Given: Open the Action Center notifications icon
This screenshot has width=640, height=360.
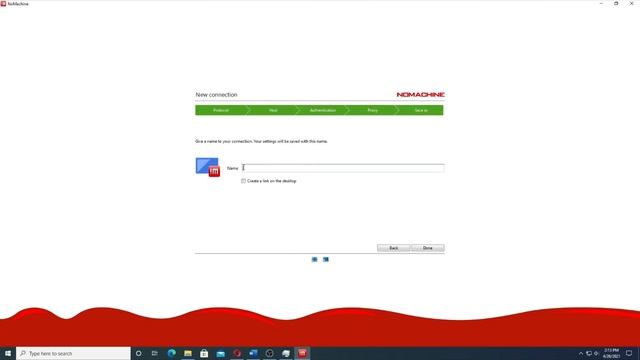Looking at the screenshot, I should pos(629,353).
